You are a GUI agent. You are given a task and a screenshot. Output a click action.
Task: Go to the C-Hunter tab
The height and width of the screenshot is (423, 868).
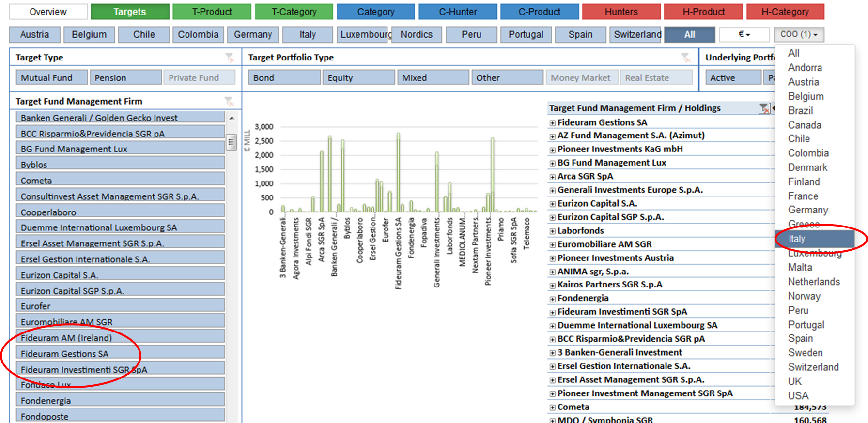(x=458, y=12)
